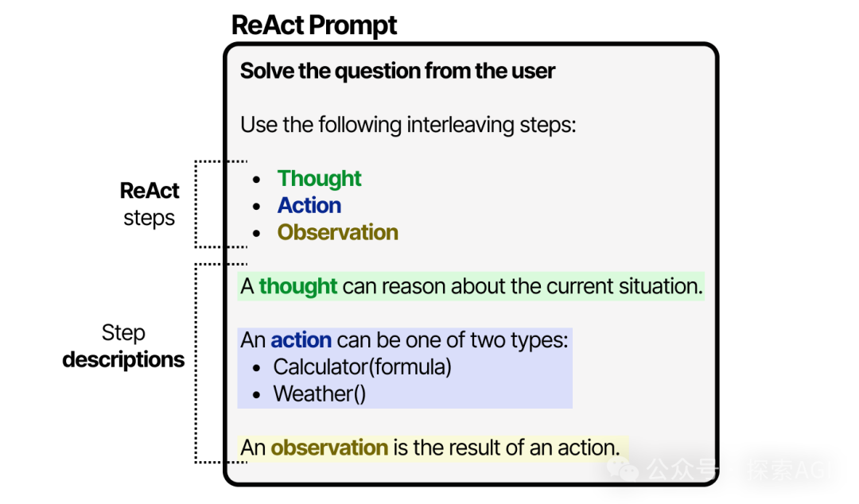Click the Calculator(formula) entry
Image resolution: width=859 pixels, height=504 pixels.
click(362, 367)
